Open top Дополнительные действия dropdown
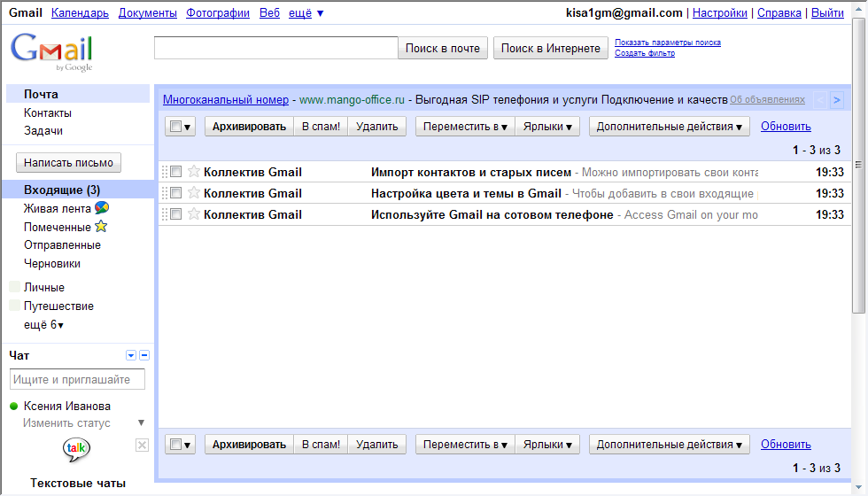Viewport: 868px width, 496px height. pyautogui.click(x=670, y=126)
